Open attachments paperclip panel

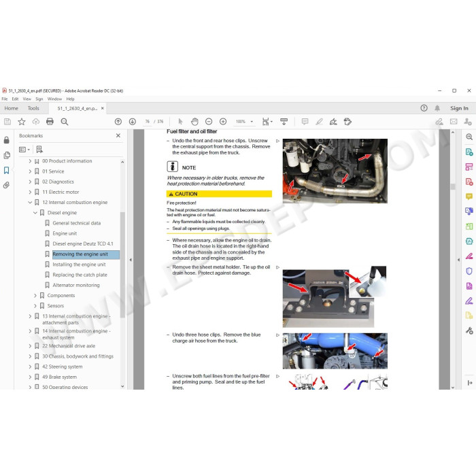tap(6, 185)
